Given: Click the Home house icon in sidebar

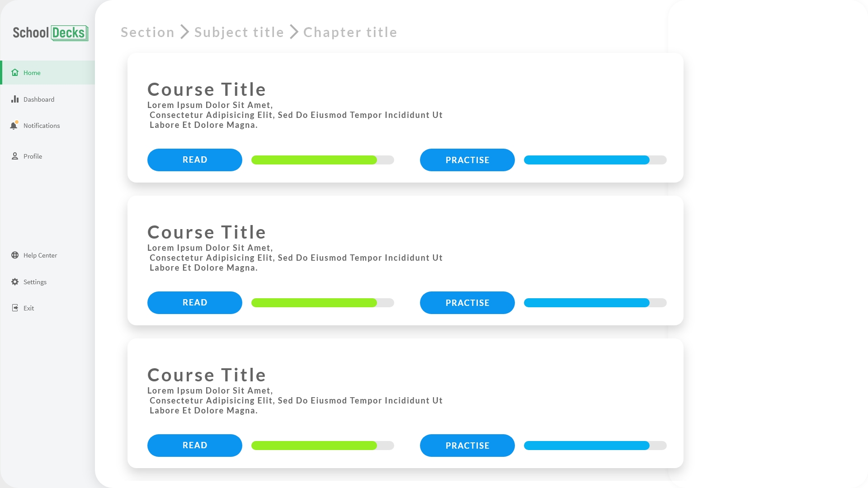Looking at the screenshot, I should pos(15,73).
